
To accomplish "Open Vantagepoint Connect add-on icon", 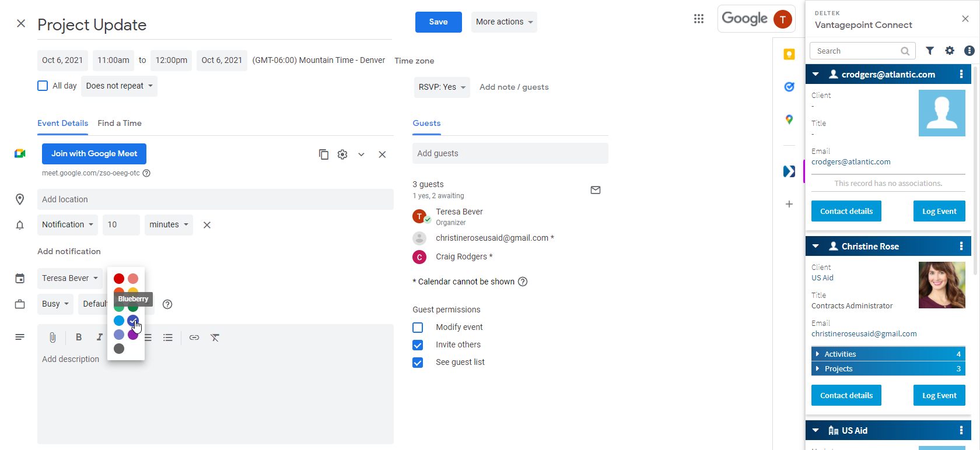I will (789, 171).
